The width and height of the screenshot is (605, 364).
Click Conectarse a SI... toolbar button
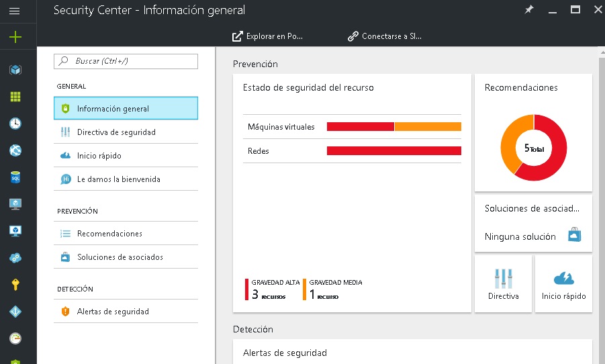coord(385,36)
